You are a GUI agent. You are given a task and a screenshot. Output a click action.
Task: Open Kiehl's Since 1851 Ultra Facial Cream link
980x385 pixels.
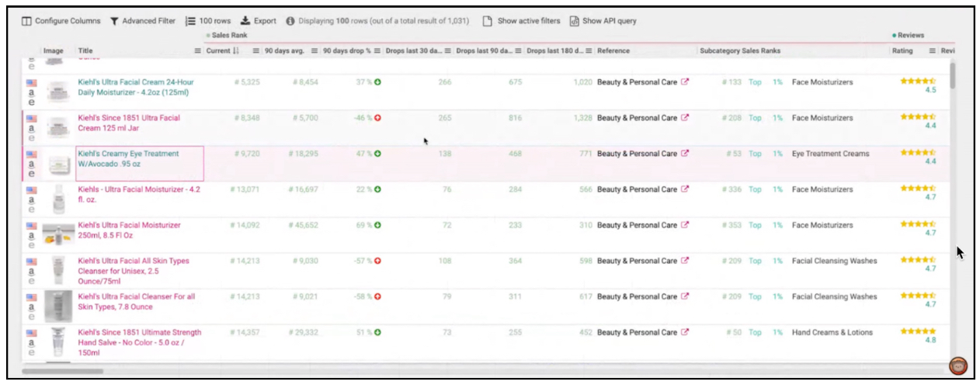pos(129,123)
